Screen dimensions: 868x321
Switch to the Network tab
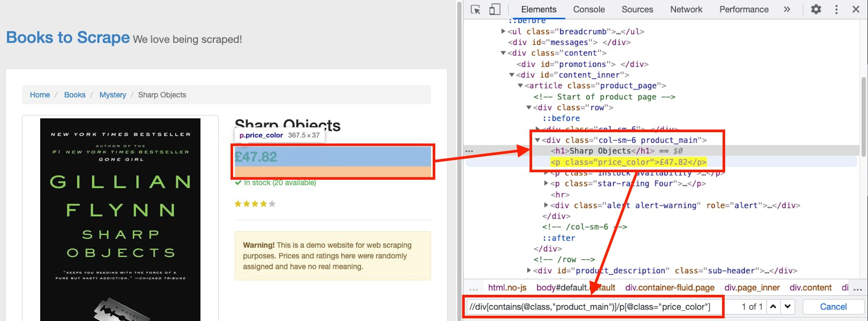[686, 9]
